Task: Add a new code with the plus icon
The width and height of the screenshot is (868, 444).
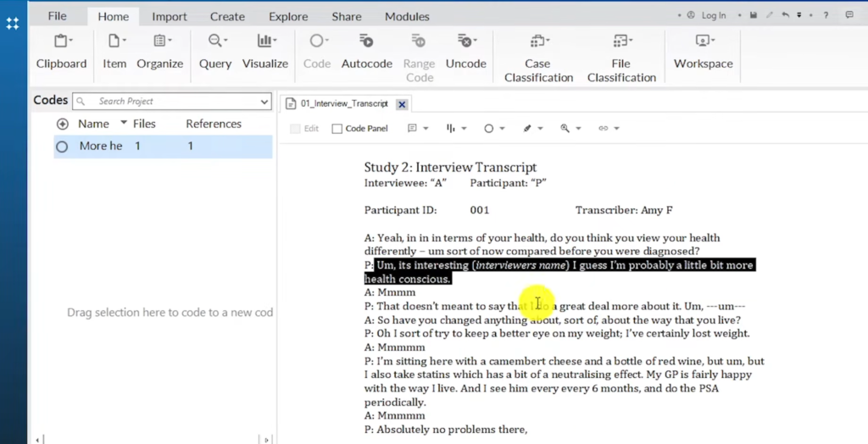Action: 63,124
